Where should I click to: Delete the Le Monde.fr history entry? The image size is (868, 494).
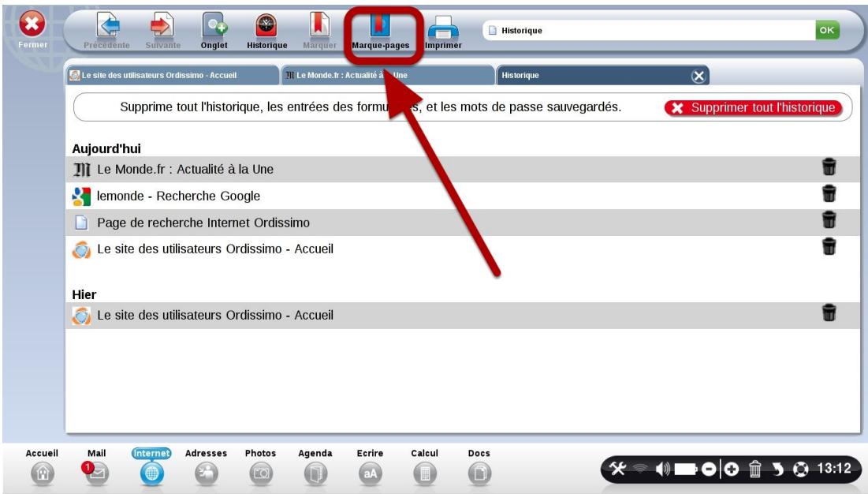point(829,167)
